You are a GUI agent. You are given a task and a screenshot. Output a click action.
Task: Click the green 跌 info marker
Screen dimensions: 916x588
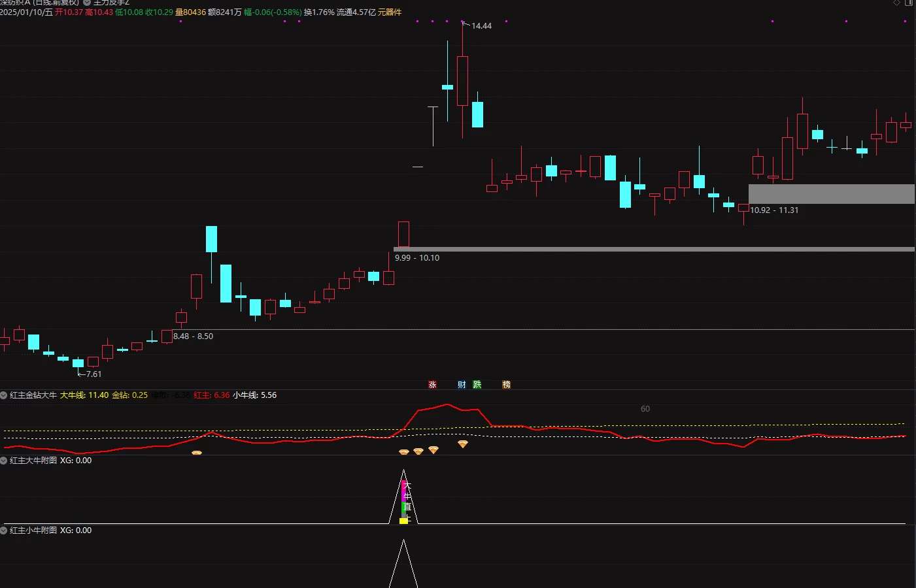(477, 385)
